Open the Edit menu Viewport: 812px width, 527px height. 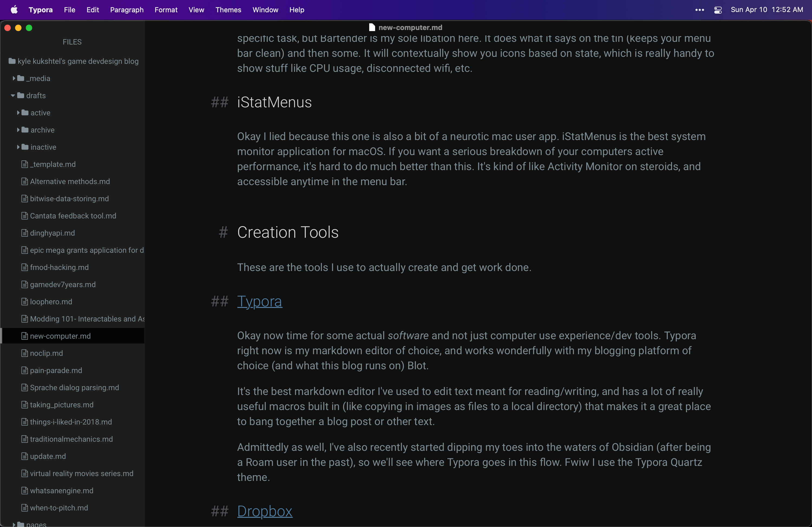click(x=93, y=10)
